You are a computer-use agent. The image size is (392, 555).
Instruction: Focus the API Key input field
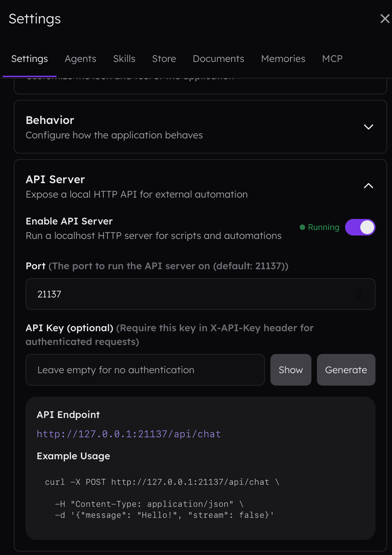tap(145, 370)
